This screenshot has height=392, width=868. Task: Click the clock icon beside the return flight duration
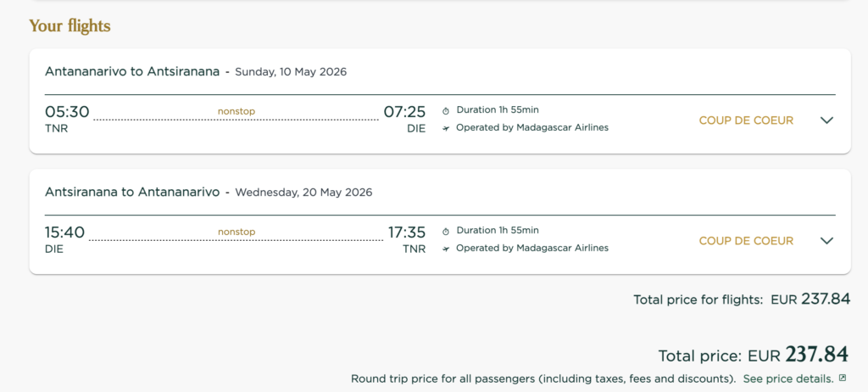[x=446, y=231]
